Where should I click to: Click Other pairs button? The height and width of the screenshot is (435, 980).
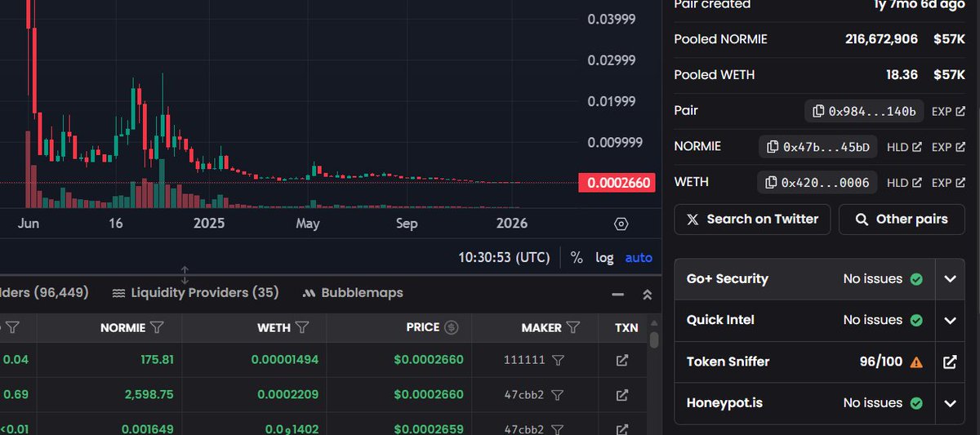click(x=902, y=219)
